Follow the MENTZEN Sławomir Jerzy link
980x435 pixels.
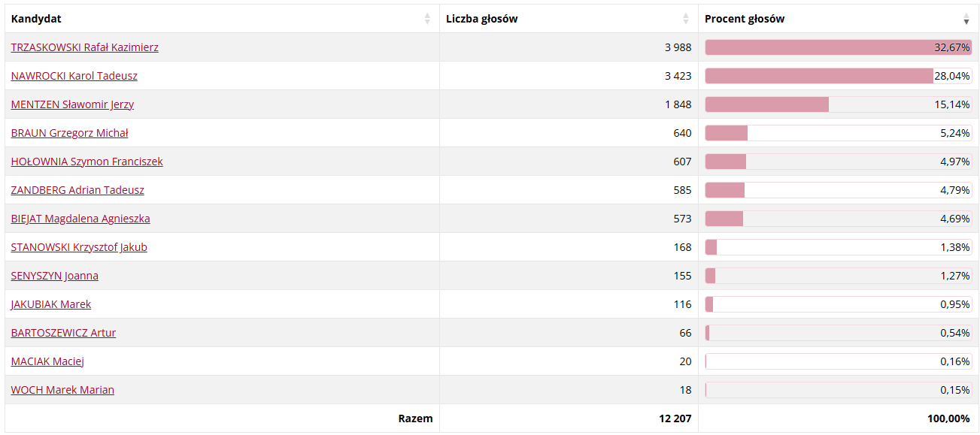(x=72, y=104)
